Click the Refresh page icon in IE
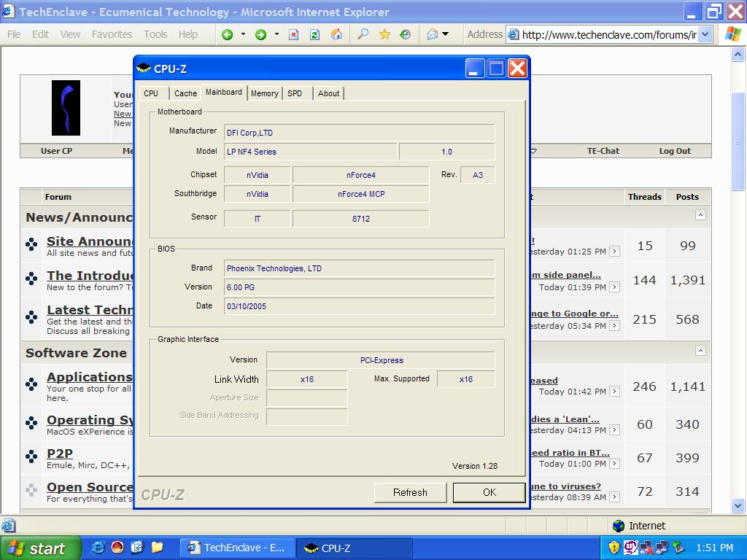 point(314,34)
